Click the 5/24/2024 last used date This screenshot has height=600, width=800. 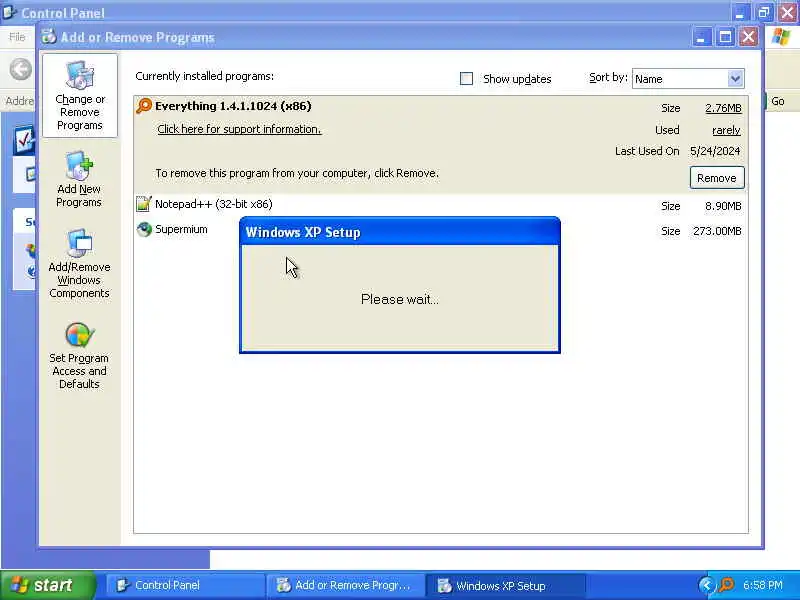[715, 151]
